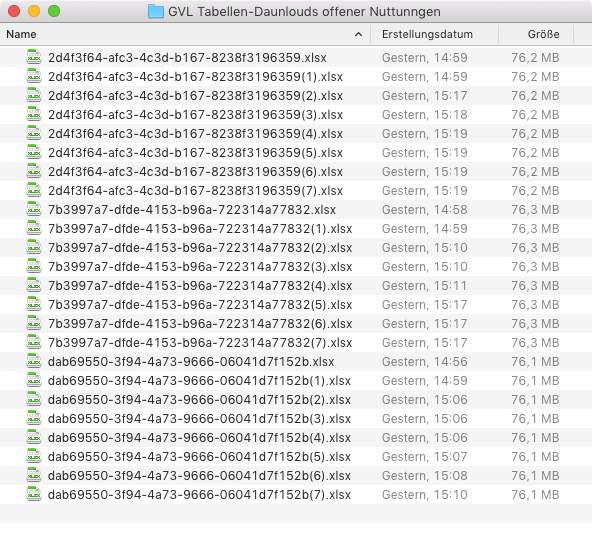The height and width of the screenshot is (537, 592).
Task: Click the icon of dab69550-...f152b.xlsx file
Action: point(34,361)
